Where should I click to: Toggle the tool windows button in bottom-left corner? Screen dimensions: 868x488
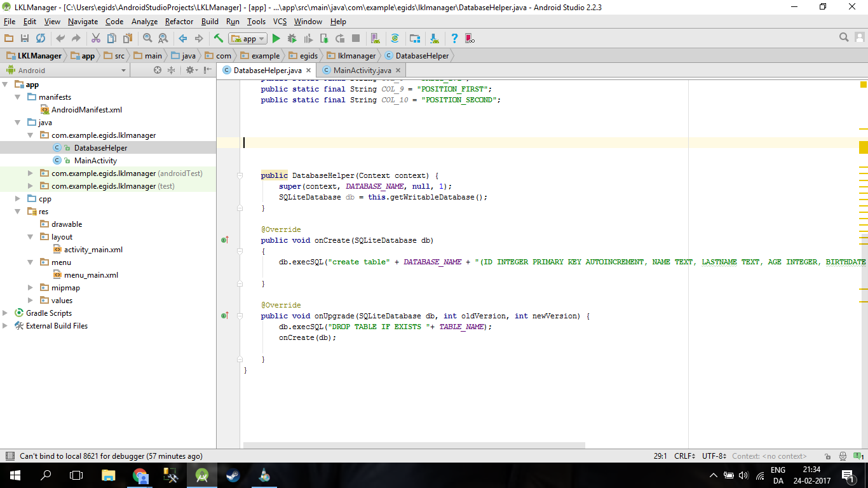tap(10, 456)
